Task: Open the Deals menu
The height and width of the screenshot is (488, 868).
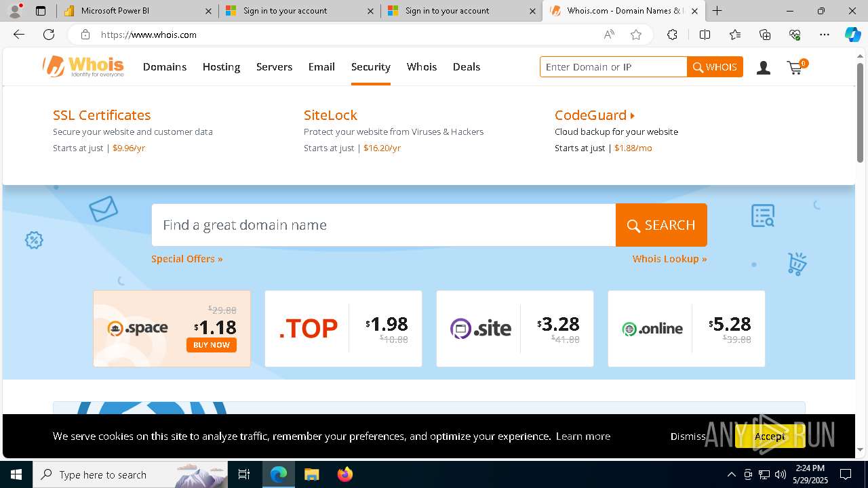Action: click(x=467, y=66)
